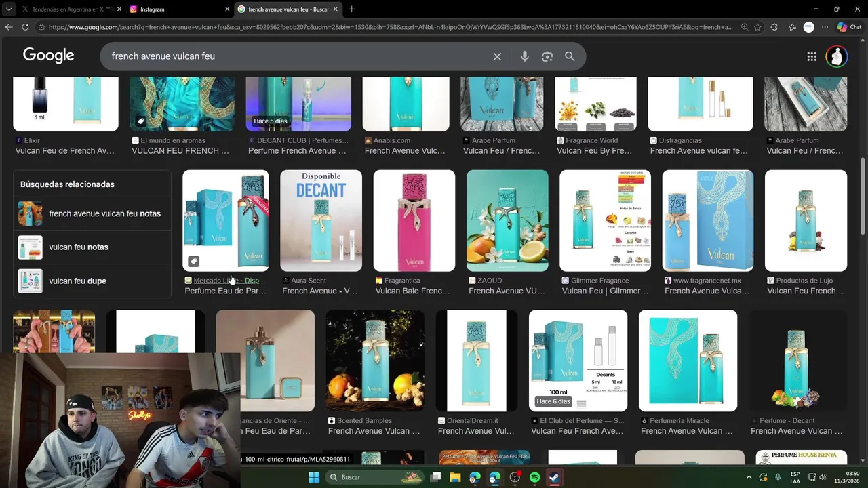Viewport: 868px width, 488px height.
Task: Open the Disponible DECANT image
Action: pos(321,220)
